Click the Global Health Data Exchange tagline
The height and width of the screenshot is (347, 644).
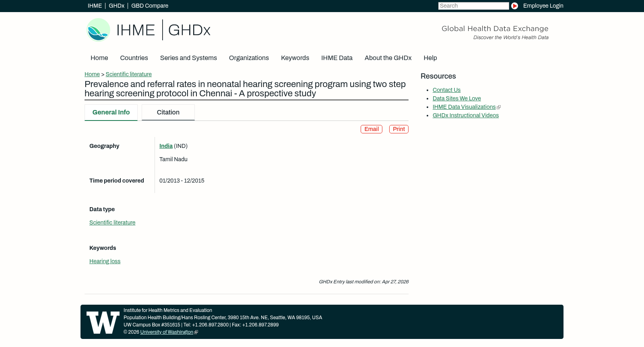[495, 29]
